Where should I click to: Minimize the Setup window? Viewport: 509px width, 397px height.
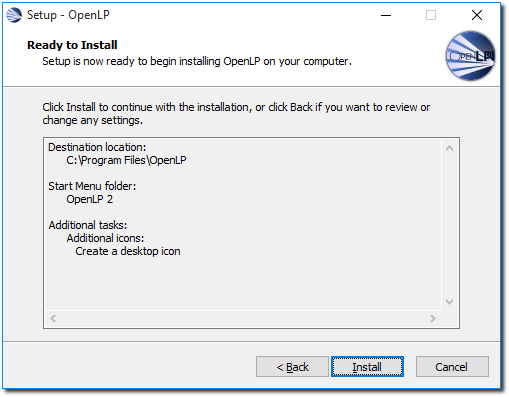pyautogui.click(x=386, y=15)
